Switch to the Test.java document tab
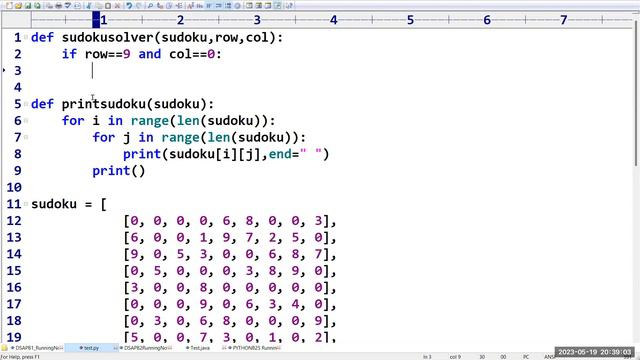 click(199, 348)
